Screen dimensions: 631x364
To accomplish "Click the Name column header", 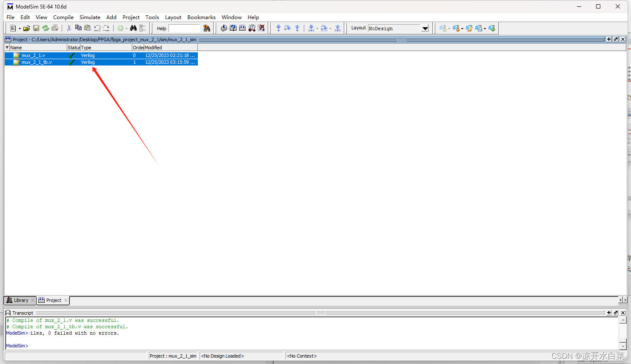I will (x=38, y=48).
